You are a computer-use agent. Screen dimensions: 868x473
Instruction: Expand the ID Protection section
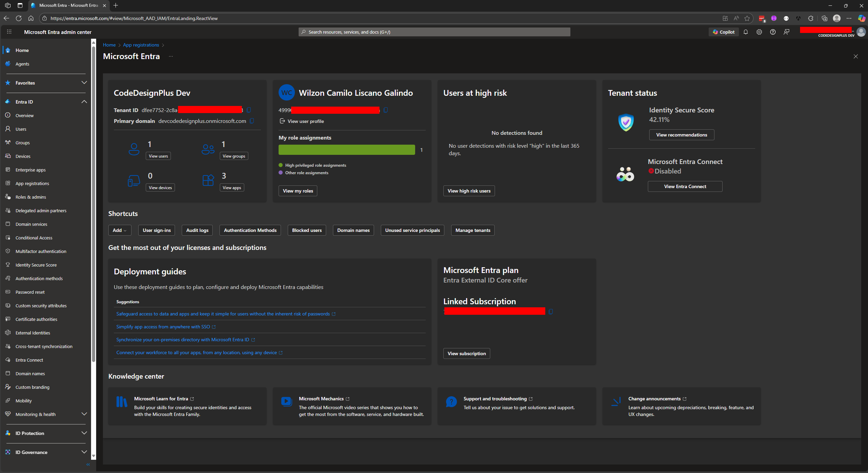(x=84, y=433)
